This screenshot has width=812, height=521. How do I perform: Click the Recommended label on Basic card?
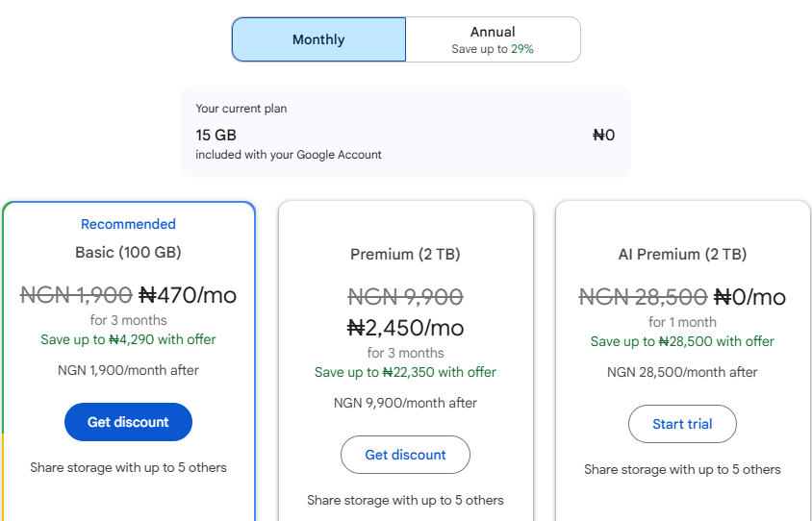(x=128, y=224)
